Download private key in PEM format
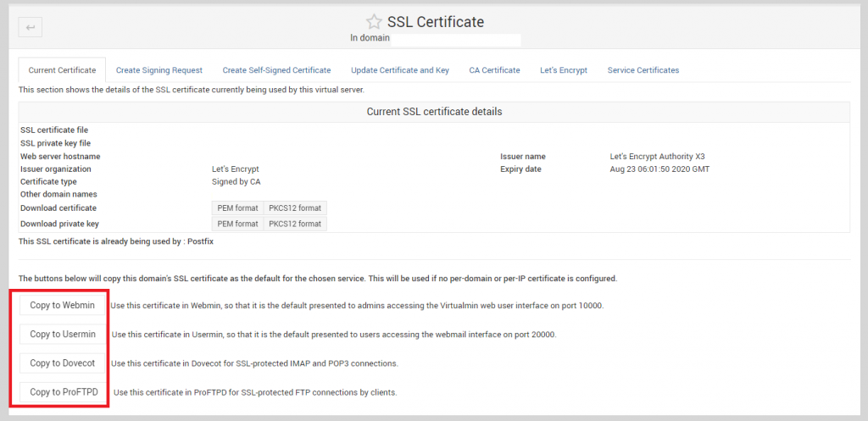This screenshot has width=868, height=421. coord(237,224)
